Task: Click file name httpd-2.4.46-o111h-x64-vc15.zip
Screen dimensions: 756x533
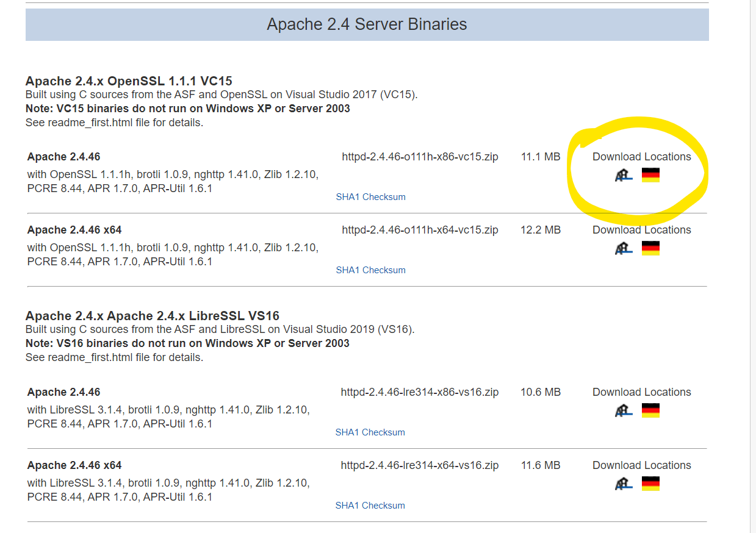Action: click(420, 230)
